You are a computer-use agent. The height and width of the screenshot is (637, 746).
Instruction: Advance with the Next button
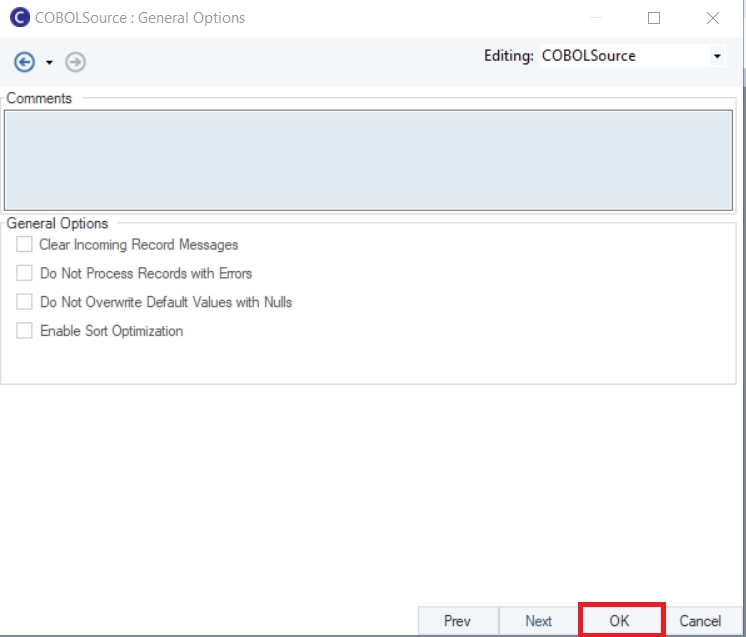click(x=539, y=621)
